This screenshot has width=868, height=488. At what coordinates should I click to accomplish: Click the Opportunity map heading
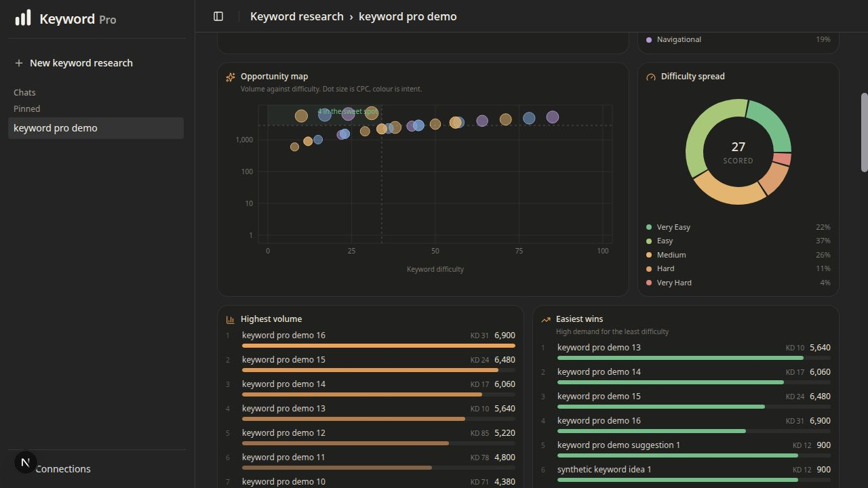[274, 77]
